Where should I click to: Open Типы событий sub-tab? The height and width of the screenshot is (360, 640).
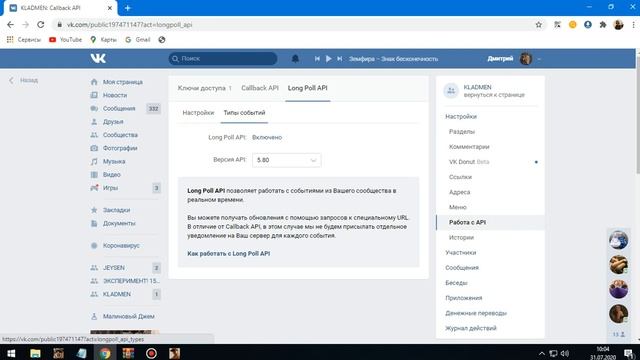click(x=244, y=113)
